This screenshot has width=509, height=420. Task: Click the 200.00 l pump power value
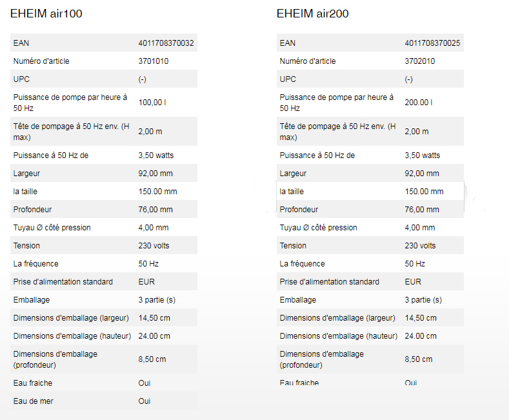click(x=419, y=103)
